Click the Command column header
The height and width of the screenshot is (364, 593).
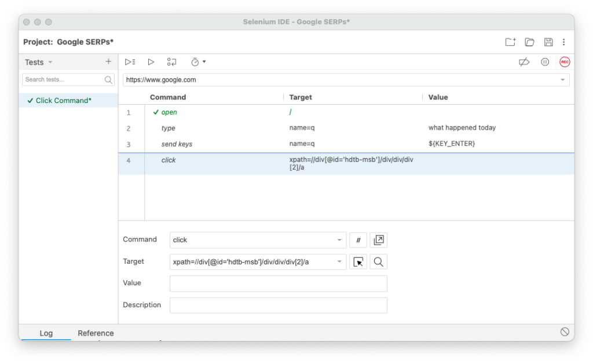168,97
